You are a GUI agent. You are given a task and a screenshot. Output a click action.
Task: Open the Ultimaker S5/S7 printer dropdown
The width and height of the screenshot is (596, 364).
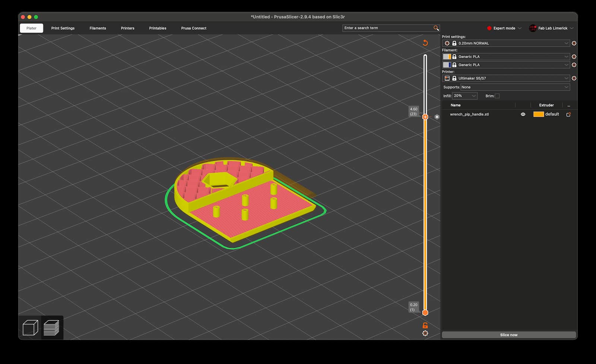(506, 78)
